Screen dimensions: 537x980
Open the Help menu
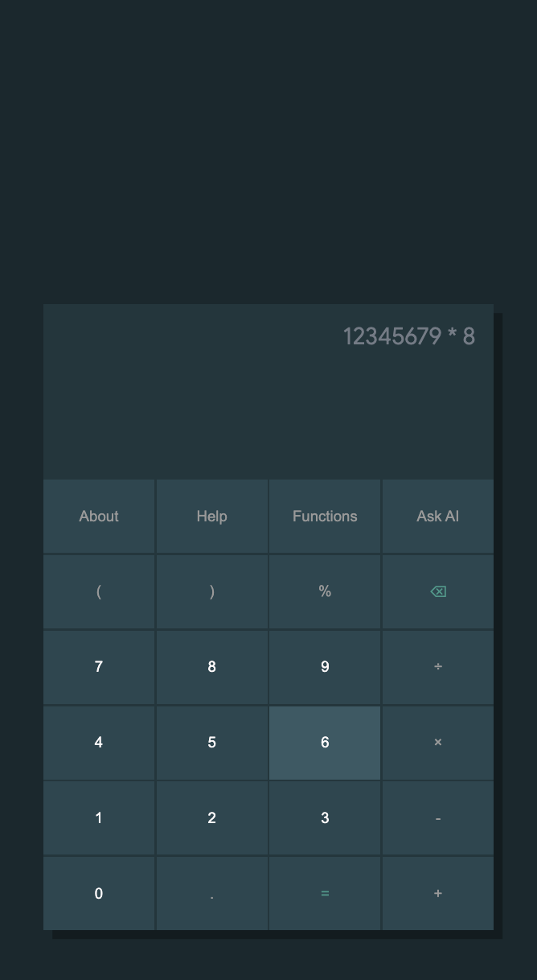tap(211, 517)
